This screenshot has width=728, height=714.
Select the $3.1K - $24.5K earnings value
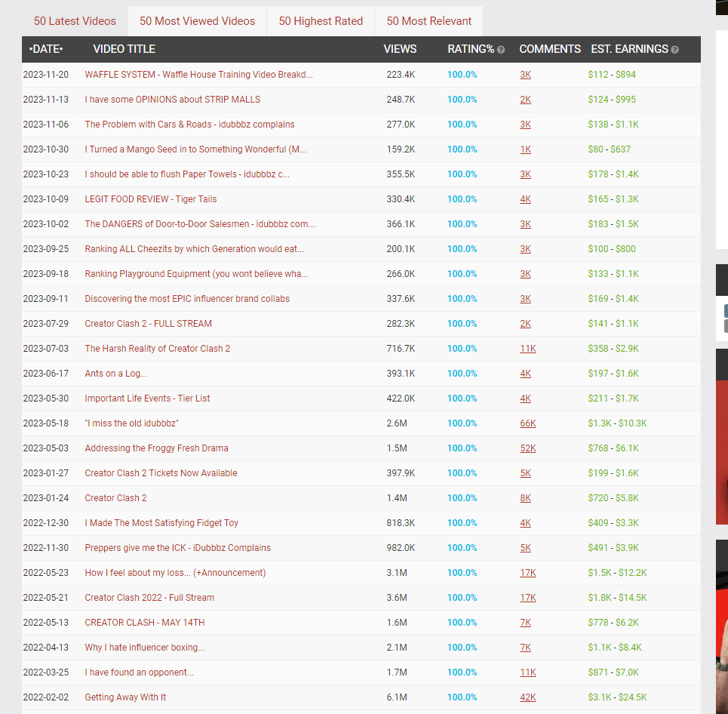617,697
